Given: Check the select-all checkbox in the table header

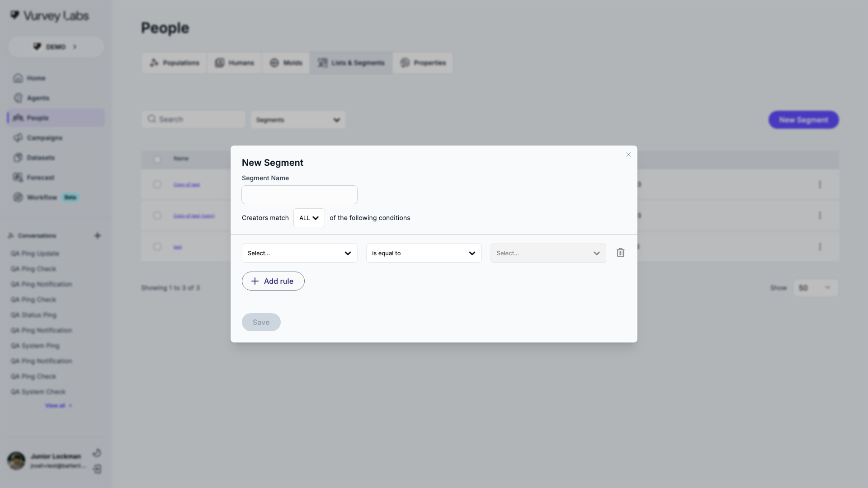Looking at the screenshot, I should pos(157,160).
